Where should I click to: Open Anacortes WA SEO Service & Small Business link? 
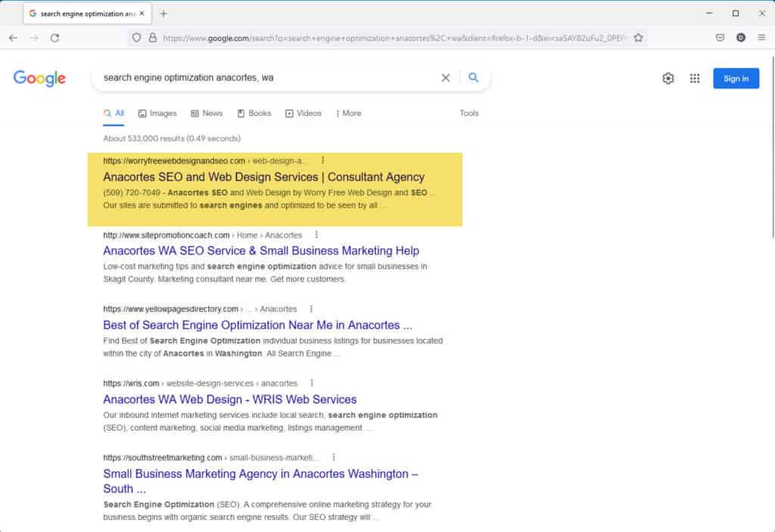pos(261,250)
